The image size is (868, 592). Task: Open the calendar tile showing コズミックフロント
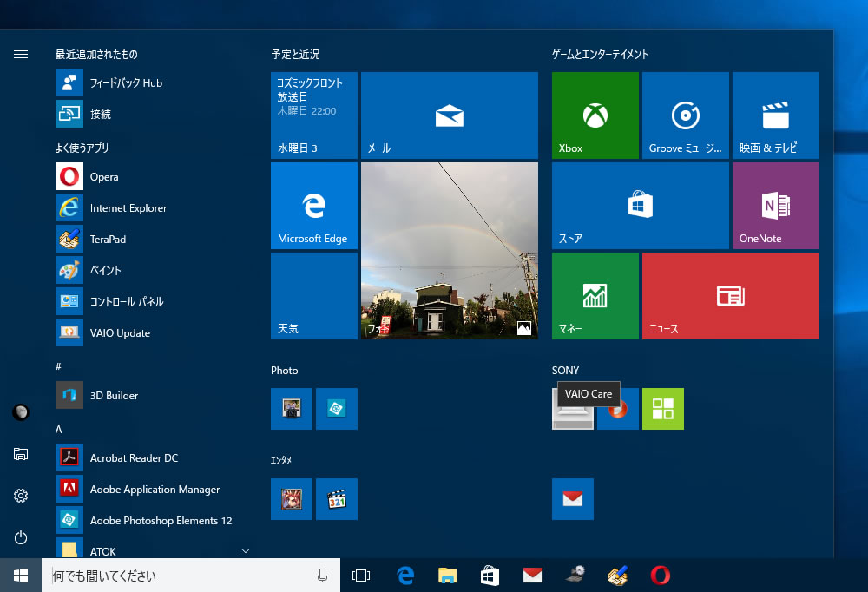coord(314,115)
